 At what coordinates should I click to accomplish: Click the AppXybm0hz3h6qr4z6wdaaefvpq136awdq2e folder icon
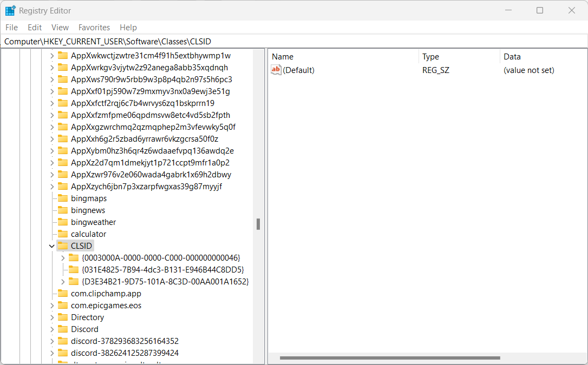tap(63, 150)
